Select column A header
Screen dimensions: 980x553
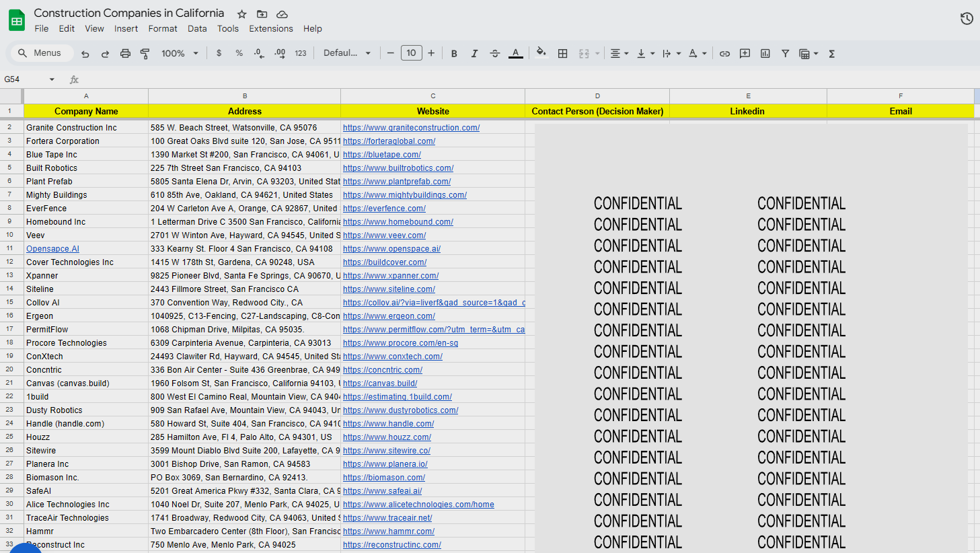pos(86,96)
